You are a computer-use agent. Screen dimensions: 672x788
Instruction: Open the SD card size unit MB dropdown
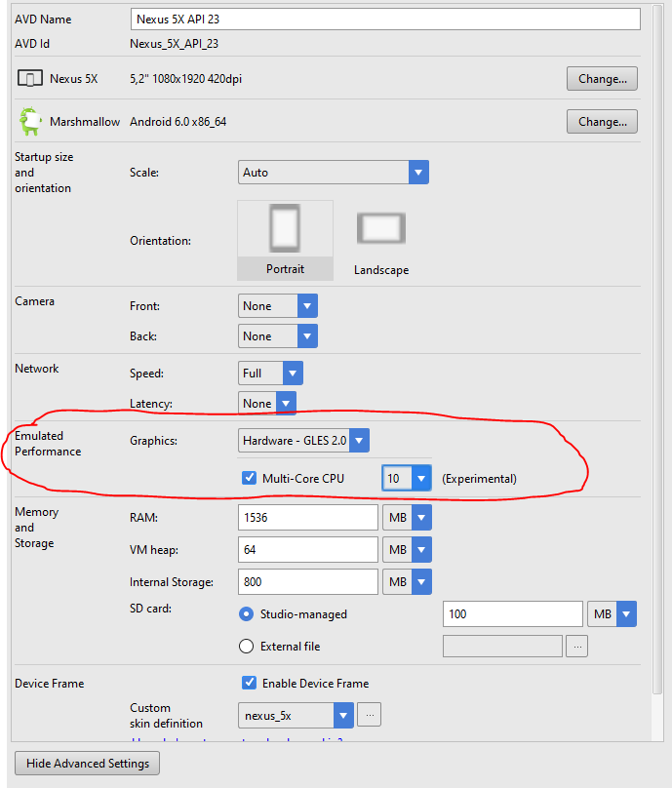[613, 614]
